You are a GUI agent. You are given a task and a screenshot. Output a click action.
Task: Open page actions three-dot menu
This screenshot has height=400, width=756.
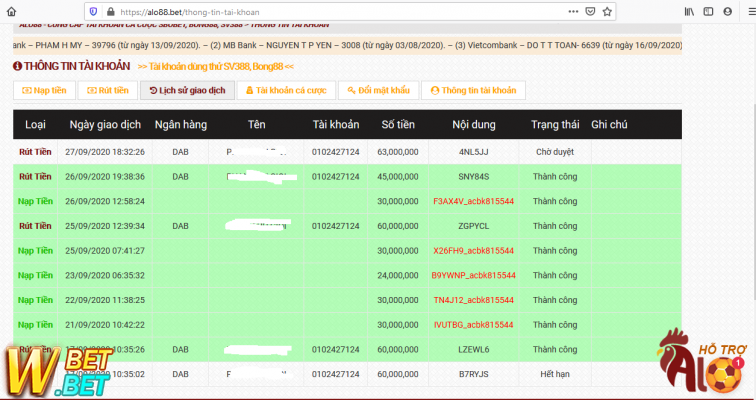tap(573, 12)
